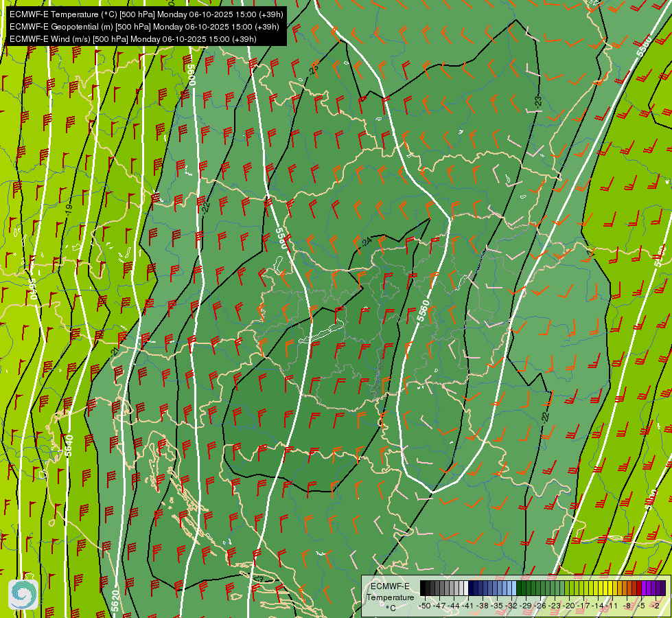Click the -21 isotherm label

pyautogui.click(x=115, y=352)
